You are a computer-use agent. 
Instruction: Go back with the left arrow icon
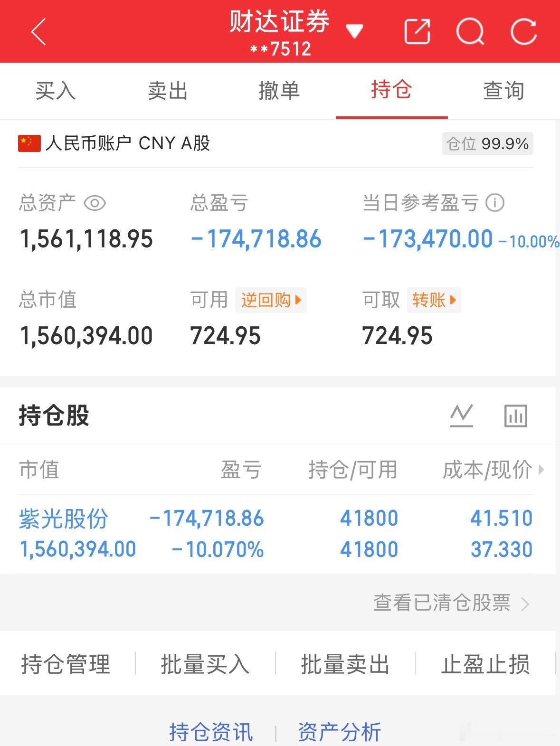(x=38, y=32)
